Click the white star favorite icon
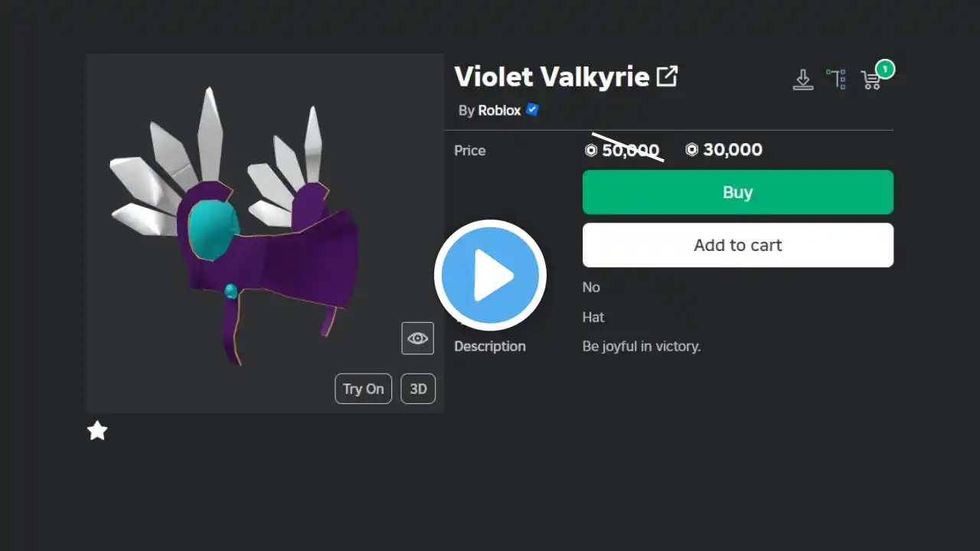Screen dimensions: 980x551 97,431
